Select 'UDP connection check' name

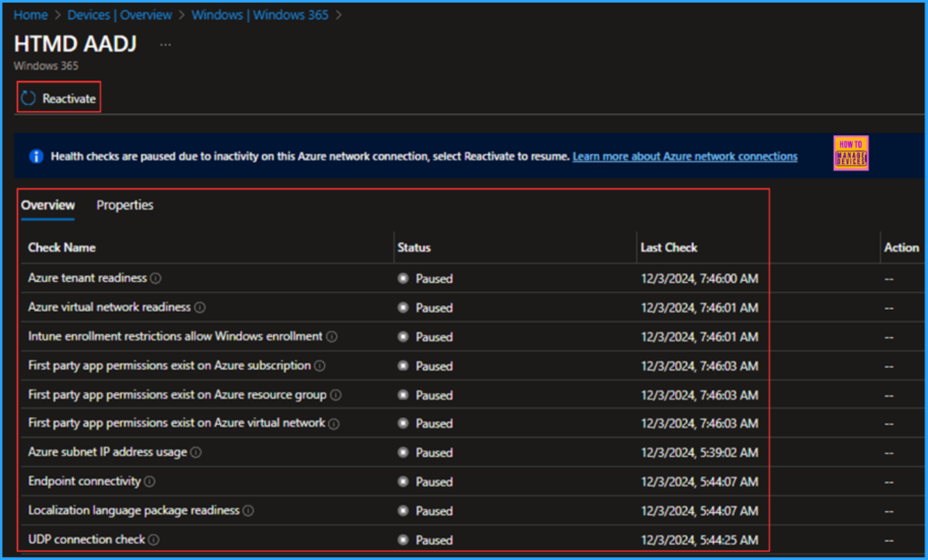point(86,539)
